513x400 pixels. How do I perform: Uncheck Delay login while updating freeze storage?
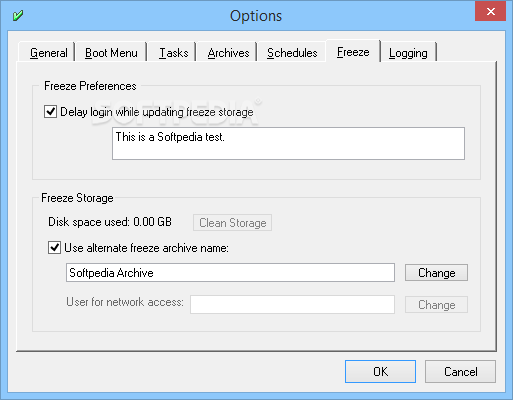click(50, 112)
